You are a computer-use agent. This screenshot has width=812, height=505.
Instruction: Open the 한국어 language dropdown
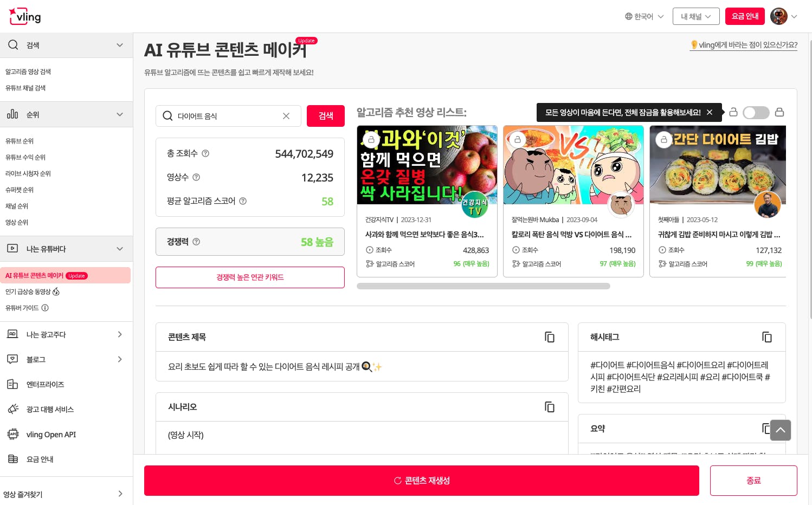point(644,16)
